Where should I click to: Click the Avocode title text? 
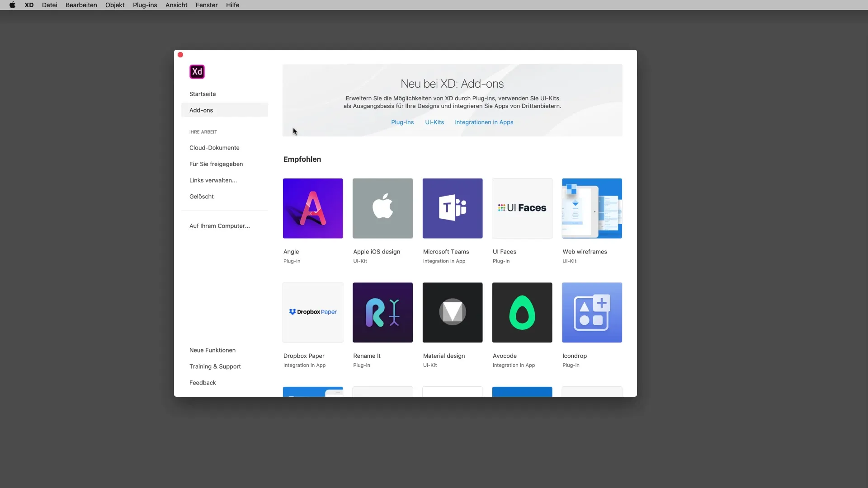click(x=505, y=356)
